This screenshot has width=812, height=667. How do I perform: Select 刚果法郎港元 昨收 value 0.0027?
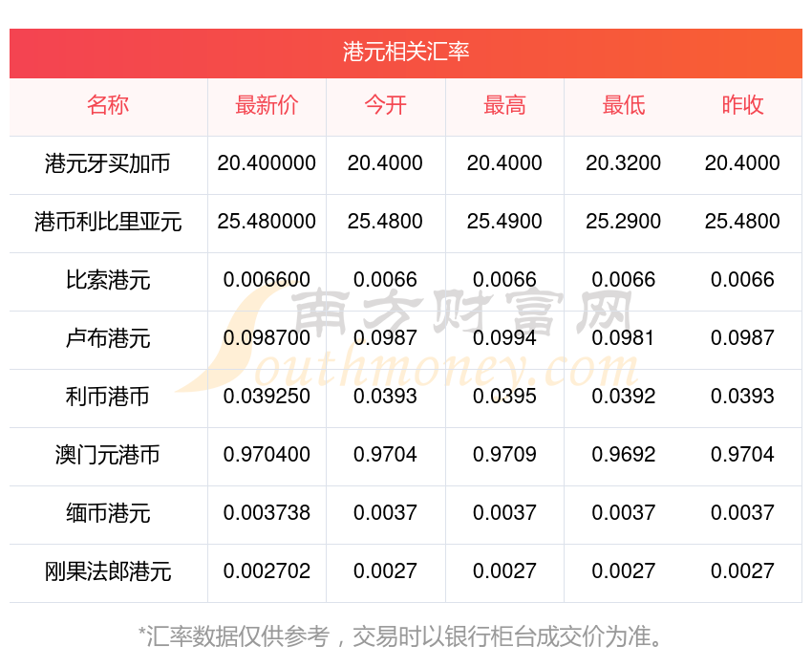point(742,571)
